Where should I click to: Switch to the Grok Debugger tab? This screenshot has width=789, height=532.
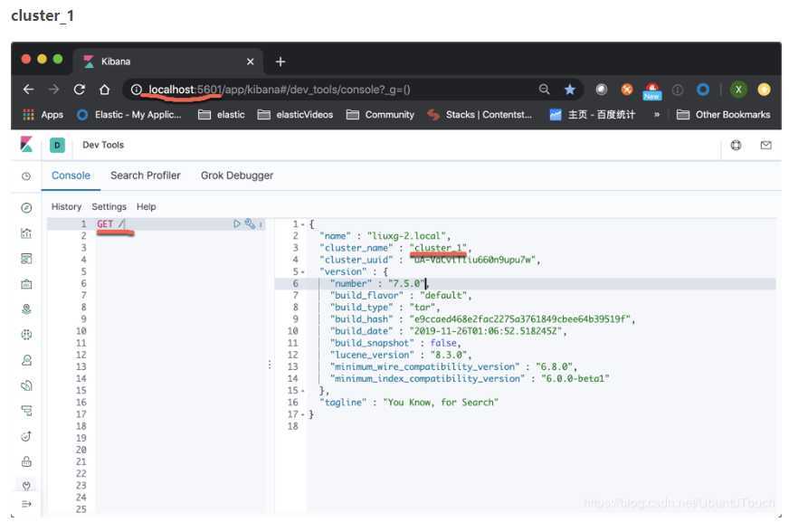point(237,176)
